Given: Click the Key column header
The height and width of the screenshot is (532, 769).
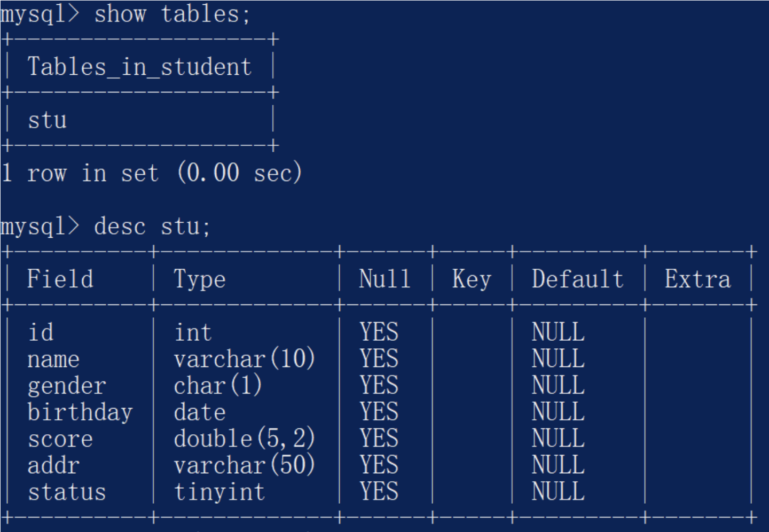Looking at the screenshot, I should point(471,279).
